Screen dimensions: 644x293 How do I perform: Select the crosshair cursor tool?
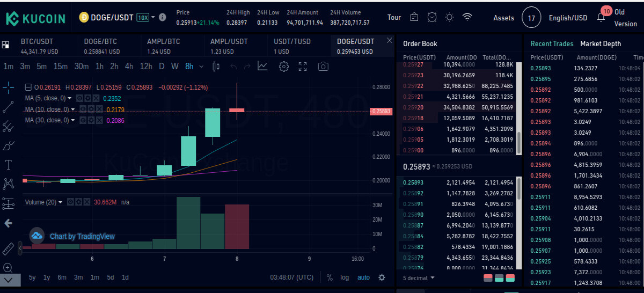(8, 87)
